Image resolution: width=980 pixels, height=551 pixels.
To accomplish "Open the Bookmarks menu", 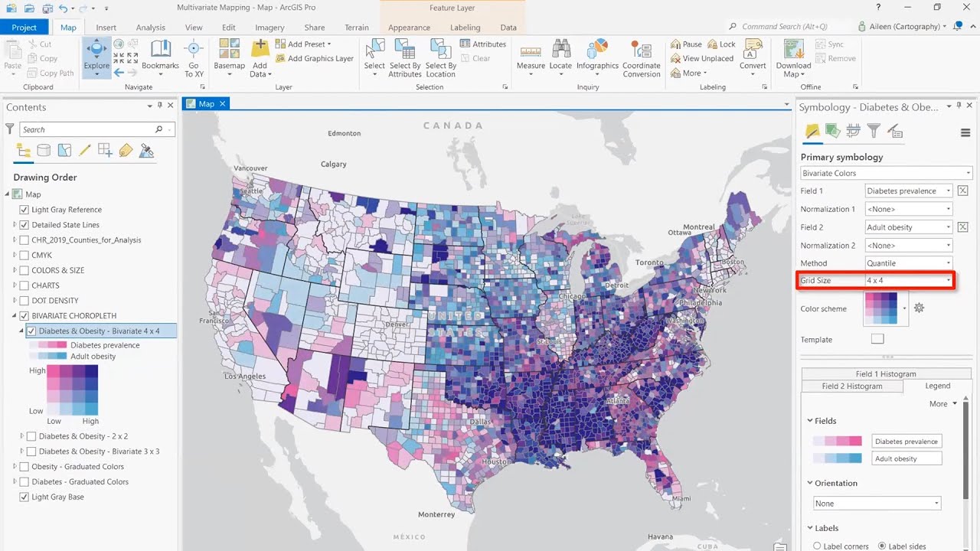I will point(160,57).
